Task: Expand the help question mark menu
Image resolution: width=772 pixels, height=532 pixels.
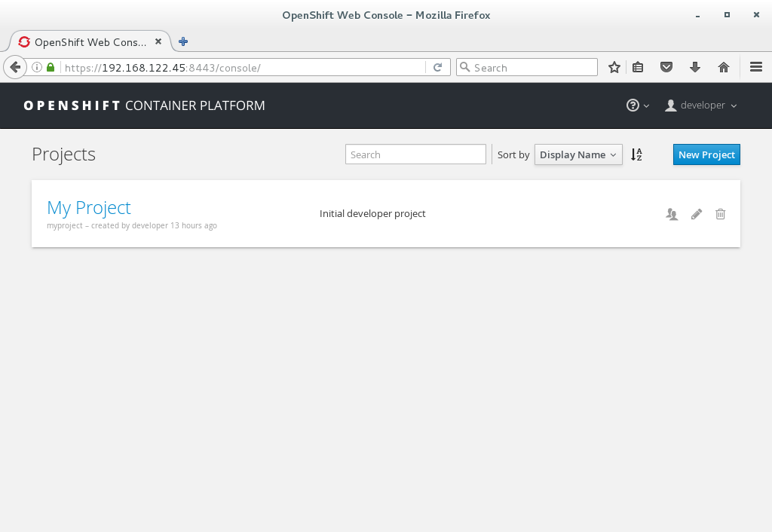Action: click(x=637, y=105)
